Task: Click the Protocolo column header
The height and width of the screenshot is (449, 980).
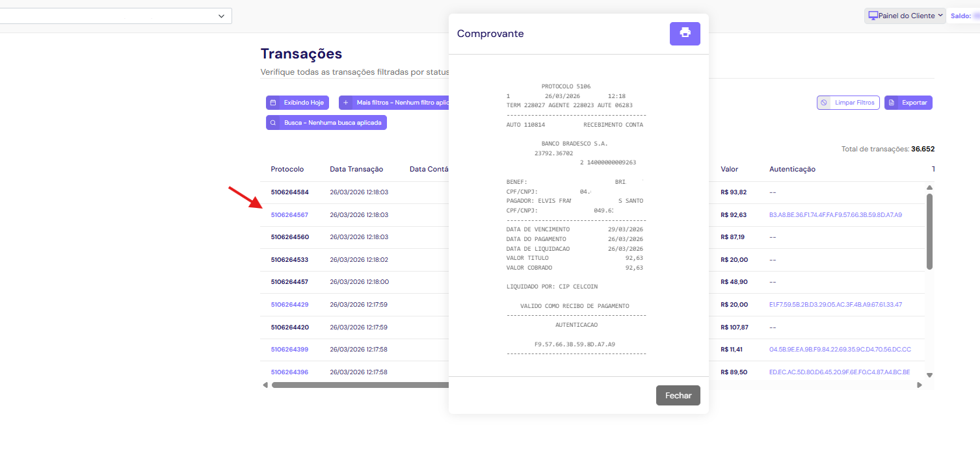Action: click(287, 169)
